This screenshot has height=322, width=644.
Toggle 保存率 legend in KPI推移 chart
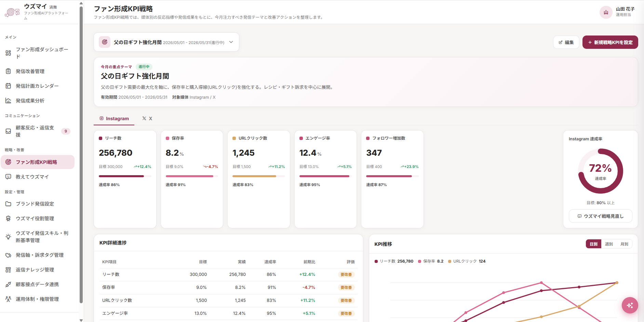tap(431, 261)
